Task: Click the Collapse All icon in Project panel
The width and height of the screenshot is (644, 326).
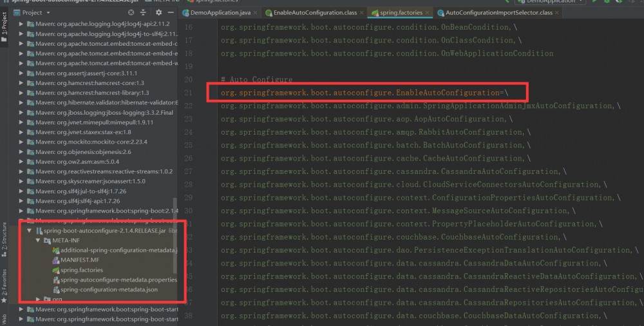Action: (143, 12)
